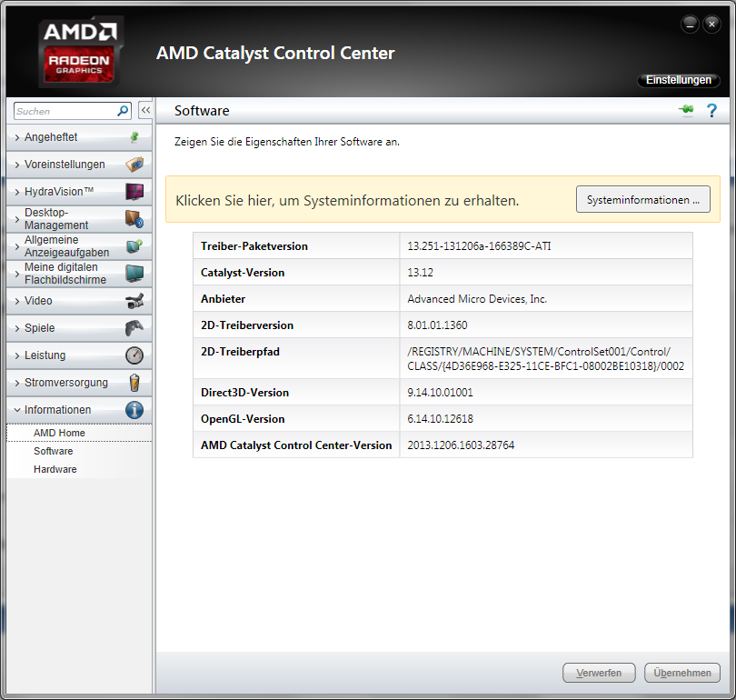The width and height of the screenshot is (736, 700).
Task: Click the 2D-Treiberversion value 8.01.01.1360
Action: [x=437, y=325]
